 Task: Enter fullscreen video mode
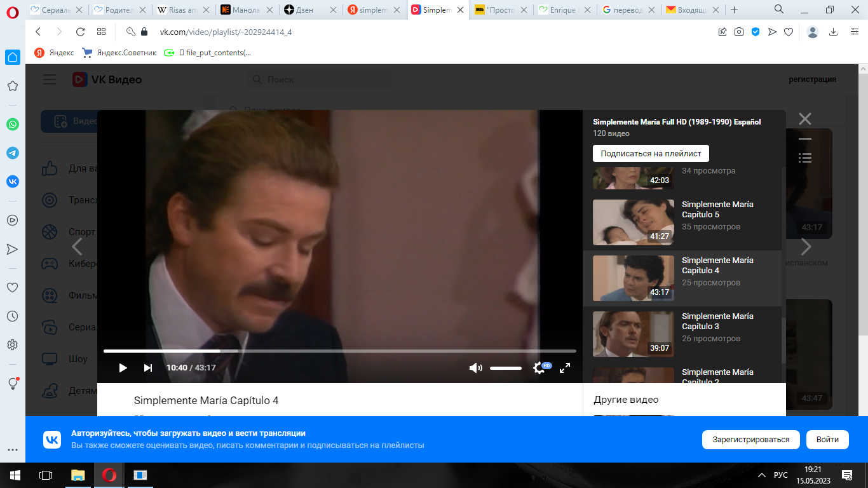pos(565,368)
